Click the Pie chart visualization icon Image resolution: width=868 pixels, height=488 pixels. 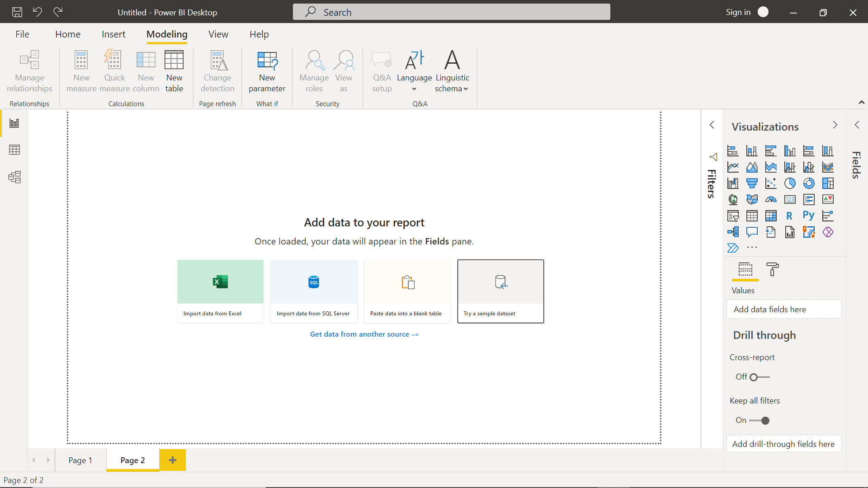click(789, 183)
